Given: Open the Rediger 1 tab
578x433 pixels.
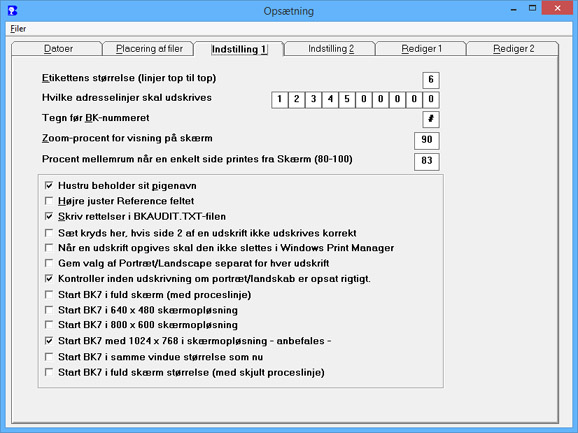Looking at the screenshot, I should [x=421, y=49].
